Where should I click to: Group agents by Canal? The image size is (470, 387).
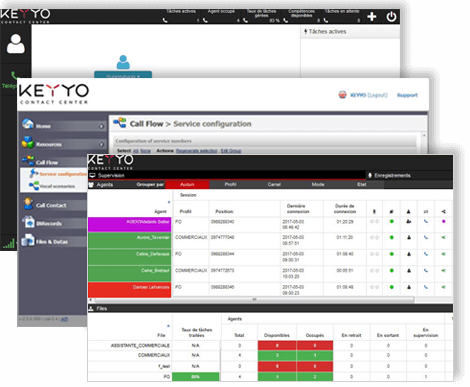click(x=274, y=184)
